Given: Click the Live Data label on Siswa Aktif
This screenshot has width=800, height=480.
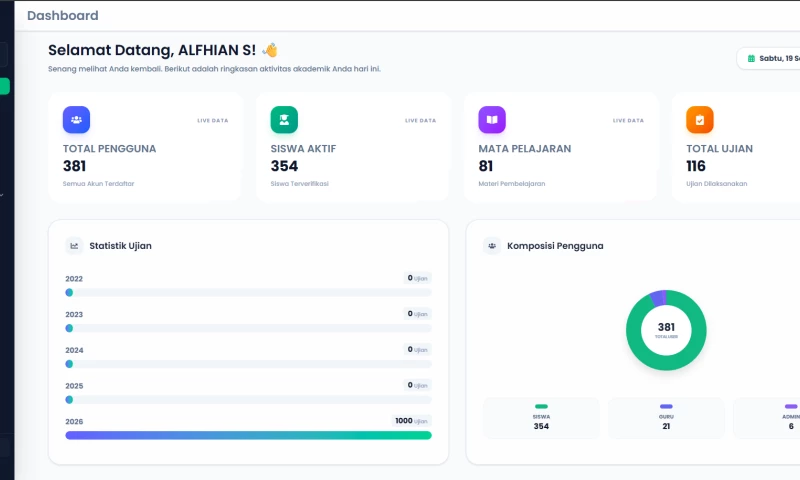Looking at the screenshot, I should coord(420,121).
